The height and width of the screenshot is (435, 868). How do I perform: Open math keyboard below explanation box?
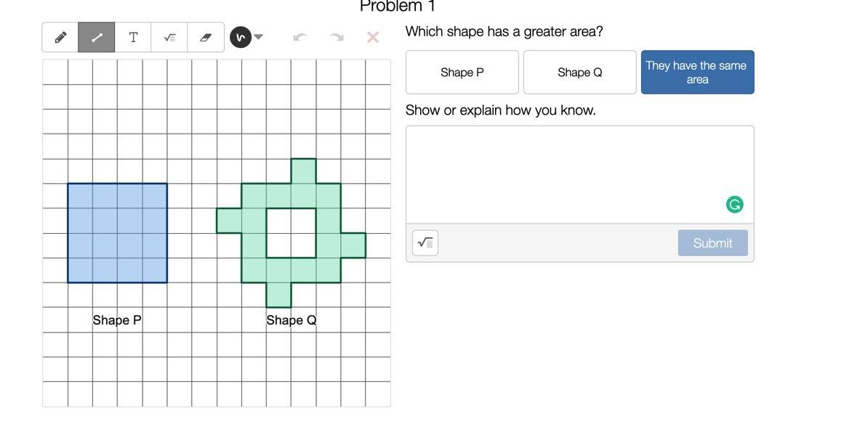click(x=425, y=243)
